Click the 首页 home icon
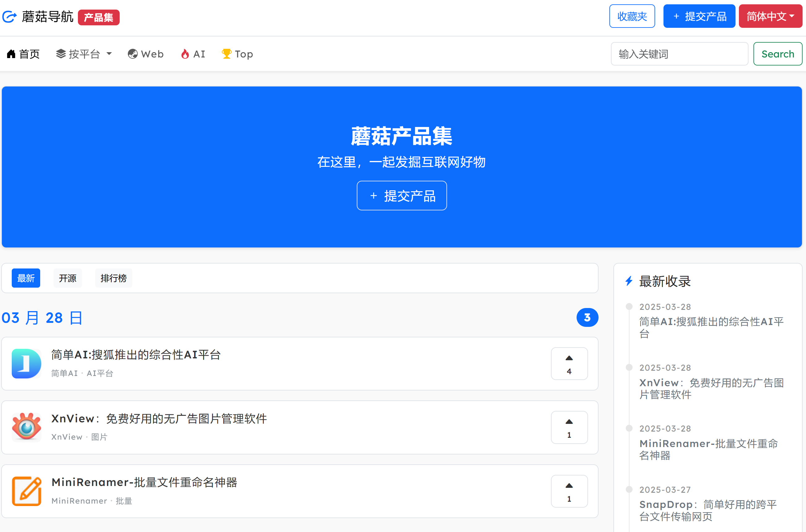 [11, 54]
